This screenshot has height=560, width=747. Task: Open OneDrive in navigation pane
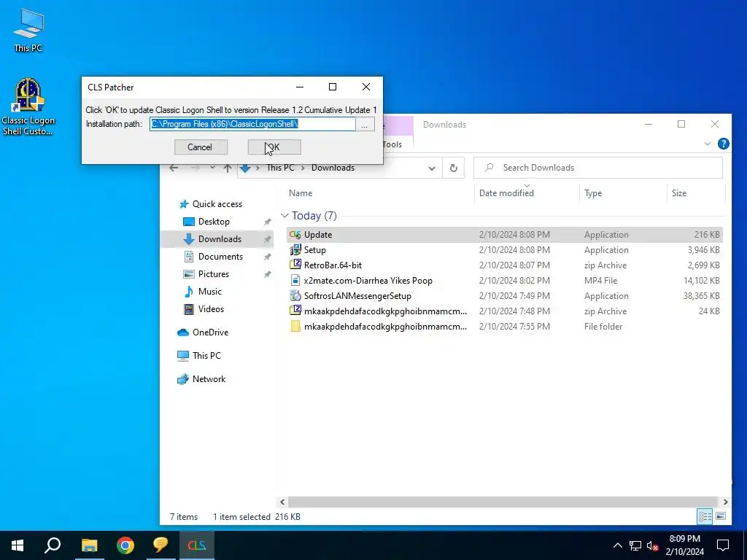coord(210,332)
